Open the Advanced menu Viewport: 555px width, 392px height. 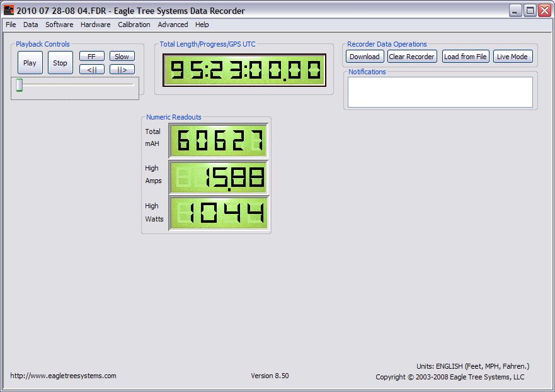click(x=173, y=25)
